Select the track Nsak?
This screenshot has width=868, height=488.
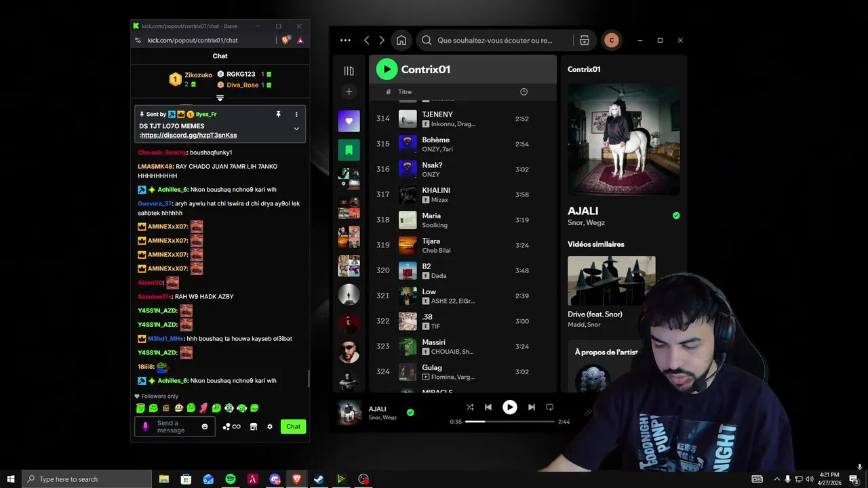[462, 169]
